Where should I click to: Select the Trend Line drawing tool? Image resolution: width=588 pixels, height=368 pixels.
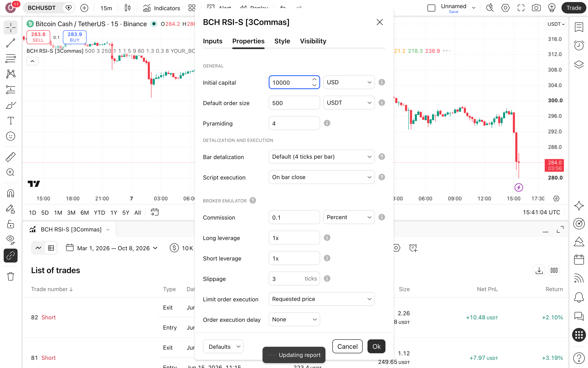tap(10, 43)
